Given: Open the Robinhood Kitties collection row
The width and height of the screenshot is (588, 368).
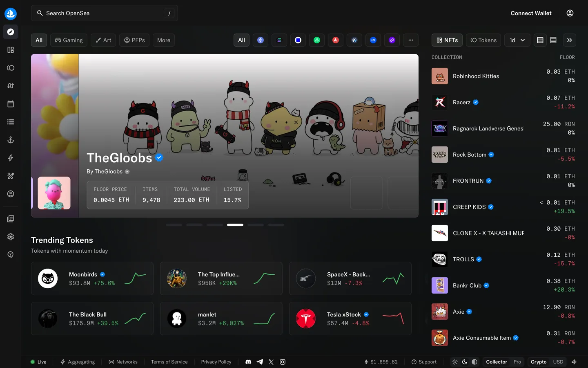Looking at the screenshot, I should pyautogui.click(x=503, y=76).
